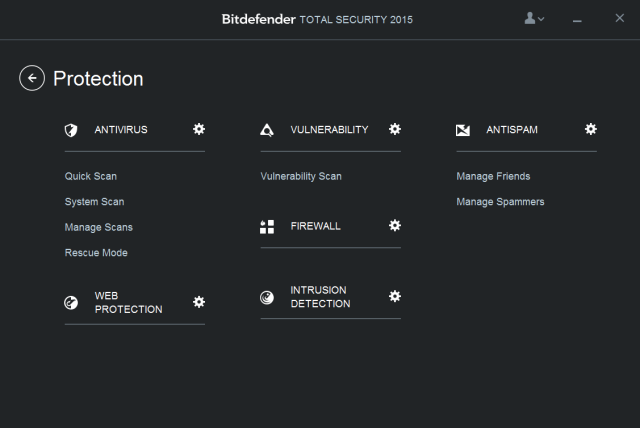Expand the user account dropdown
This screenshot has height=428, width=640.
pos(534,18)
